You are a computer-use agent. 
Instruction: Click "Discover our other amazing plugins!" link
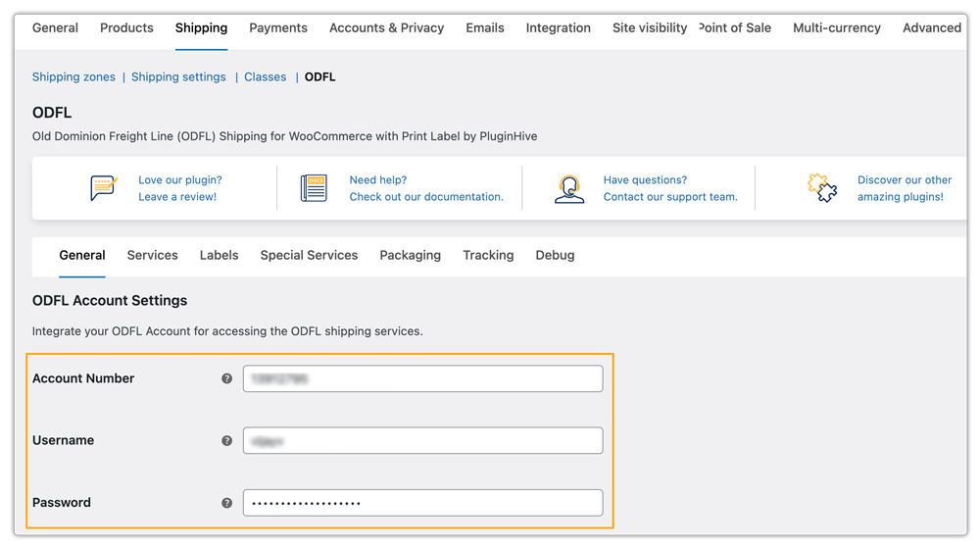click(905, 188)
